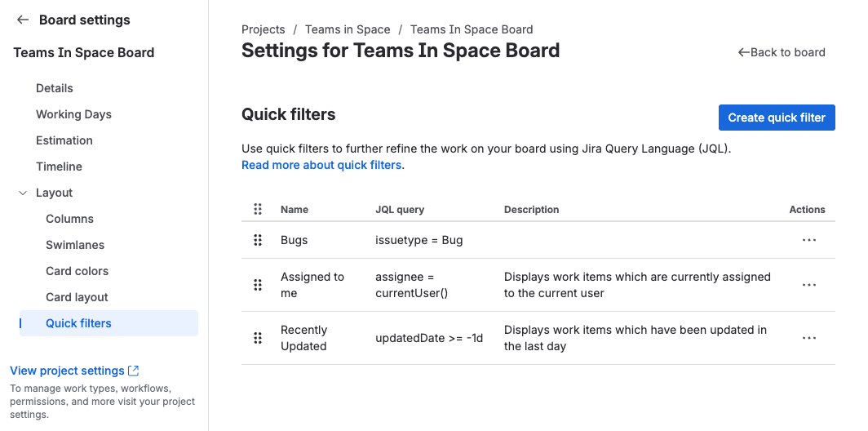Open actions menu for Assigned to me filter
Viewport: 868px width, 431px height.
pyautogui.click(x=808, y=285)
